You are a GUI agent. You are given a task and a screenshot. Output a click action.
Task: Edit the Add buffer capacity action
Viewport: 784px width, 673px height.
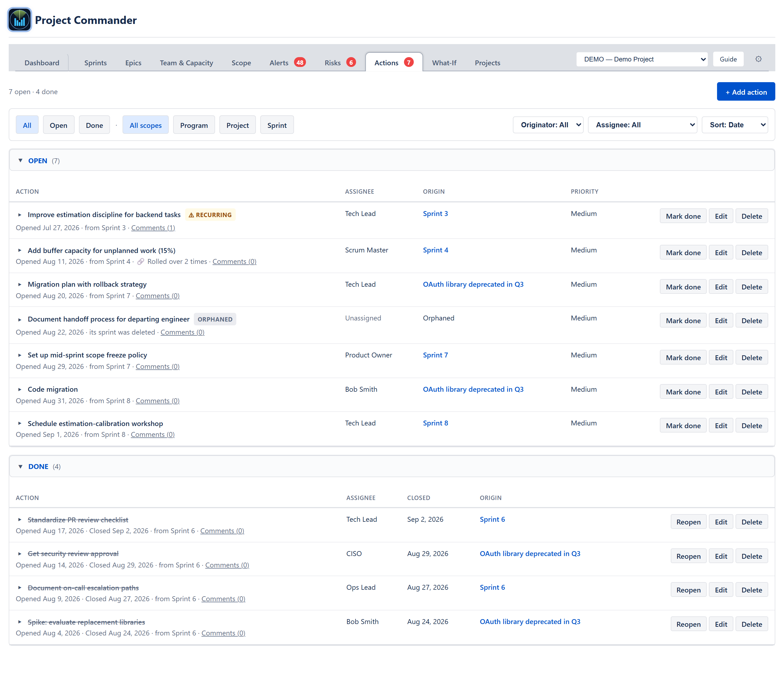[x=721, y=252]
